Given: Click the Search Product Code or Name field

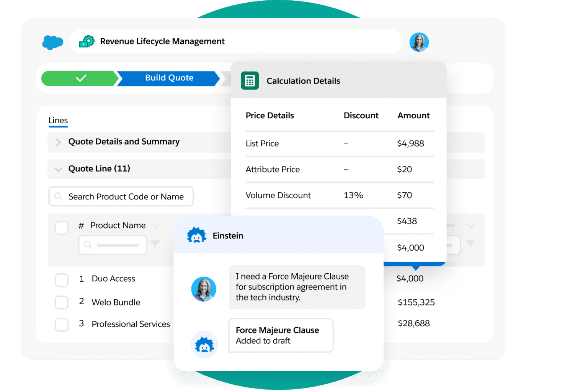Looking at the screenshot, I should pos(121,196).
